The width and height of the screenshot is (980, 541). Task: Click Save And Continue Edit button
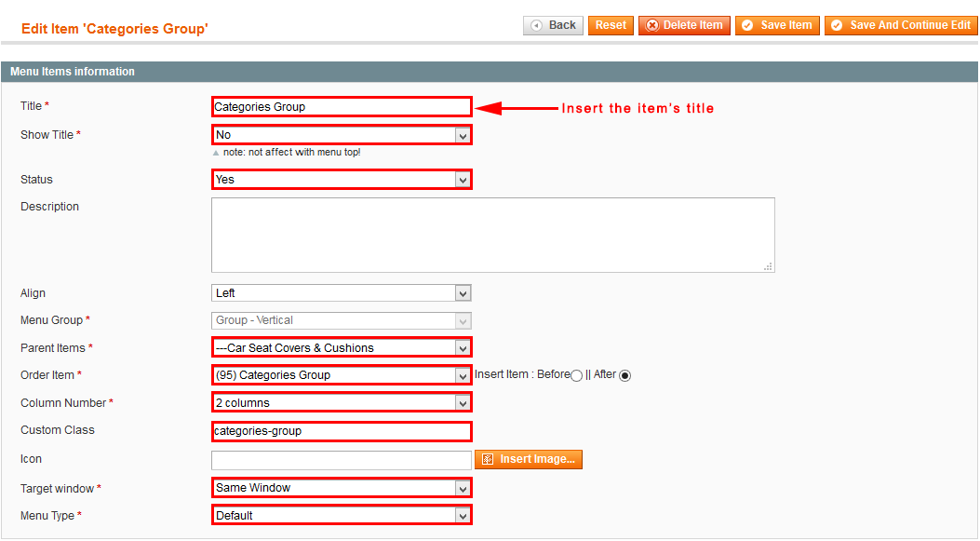click(901, 26)
